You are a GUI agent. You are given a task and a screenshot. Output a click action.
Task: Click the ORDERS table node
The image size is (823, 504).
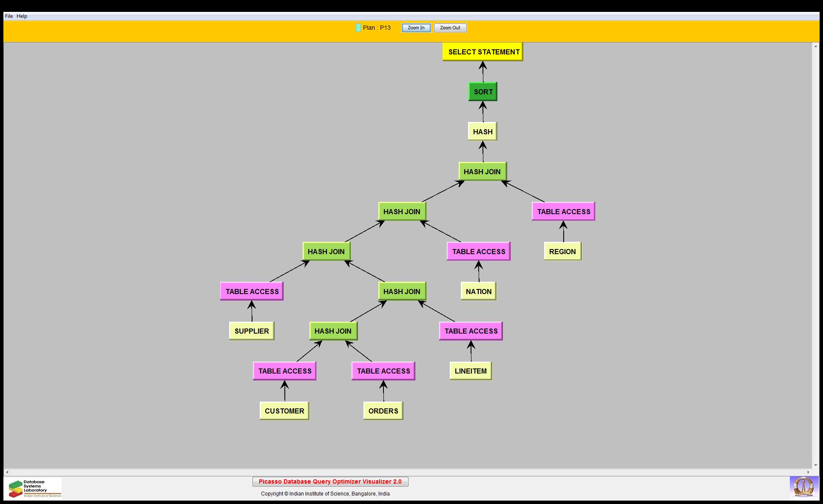point(383,411)
